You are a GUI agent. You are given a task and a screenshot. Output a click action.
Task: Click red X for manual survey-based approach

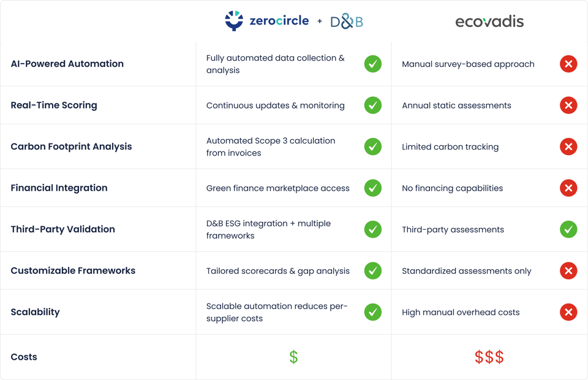pyautogui.click(x=568, y=64)
